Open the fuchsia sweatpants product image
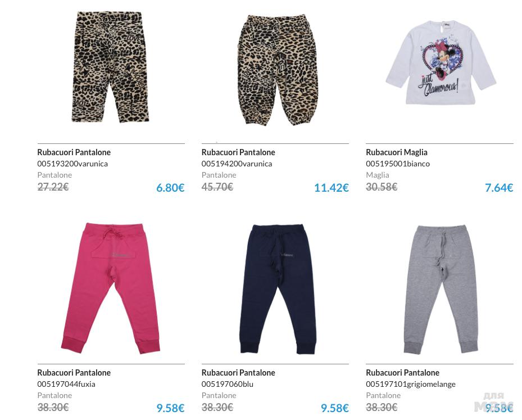This screenshot has width=522, height=420. pos(111,288)
